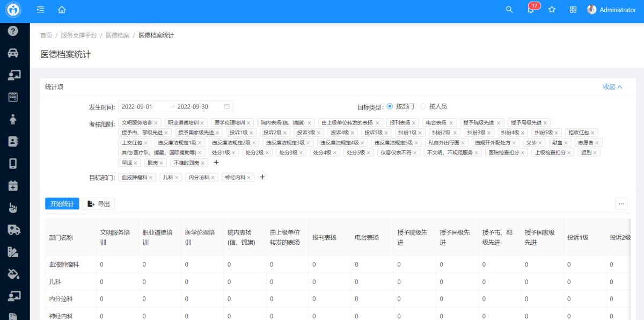The height and width of the screenshot is (320, 644).
Task: Remove the 迟到 tag
Action: tap(595, 152)
